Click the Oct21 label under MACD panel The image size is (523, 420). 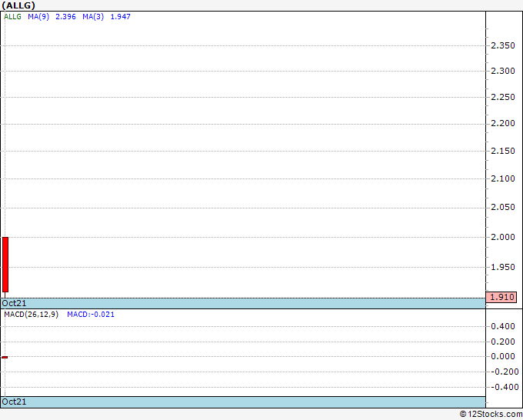point(14,402)
